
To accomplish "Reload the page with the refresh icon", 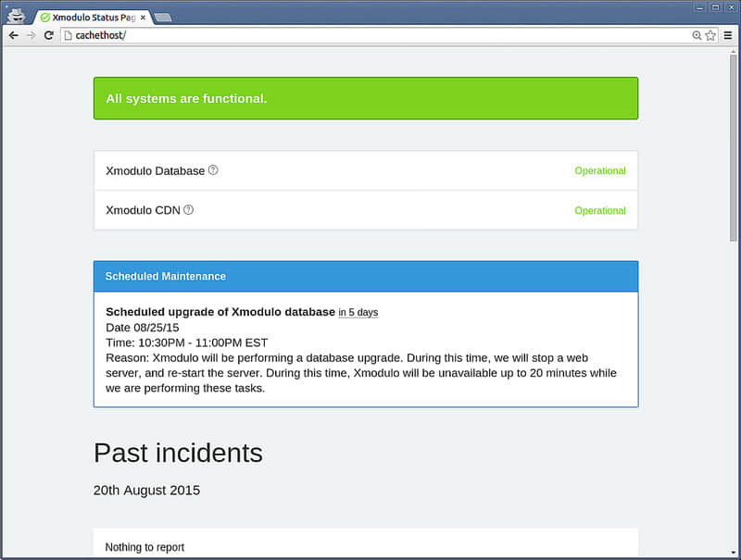I will tap(49, 35).
